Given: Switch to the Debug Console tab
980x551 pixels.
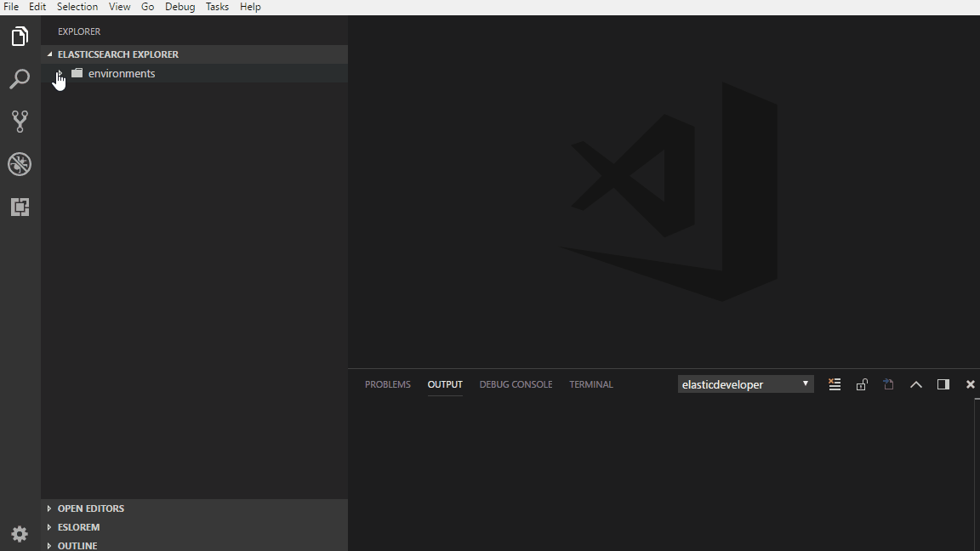Looking at the screenshot, I should 516,384.
